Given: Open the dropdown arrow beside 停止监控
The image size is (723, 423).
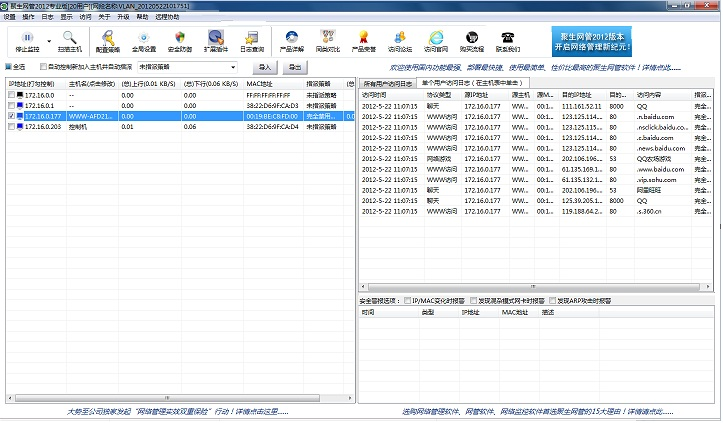Looking at the screenshot, I should coord(48,42).
